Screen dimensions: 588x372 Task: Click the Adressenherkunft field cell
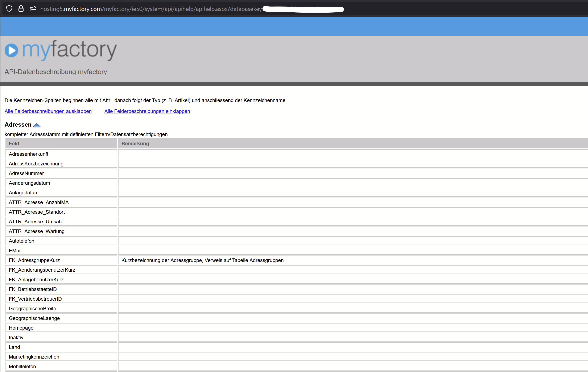pyautogui.click(x=29, y=154)
